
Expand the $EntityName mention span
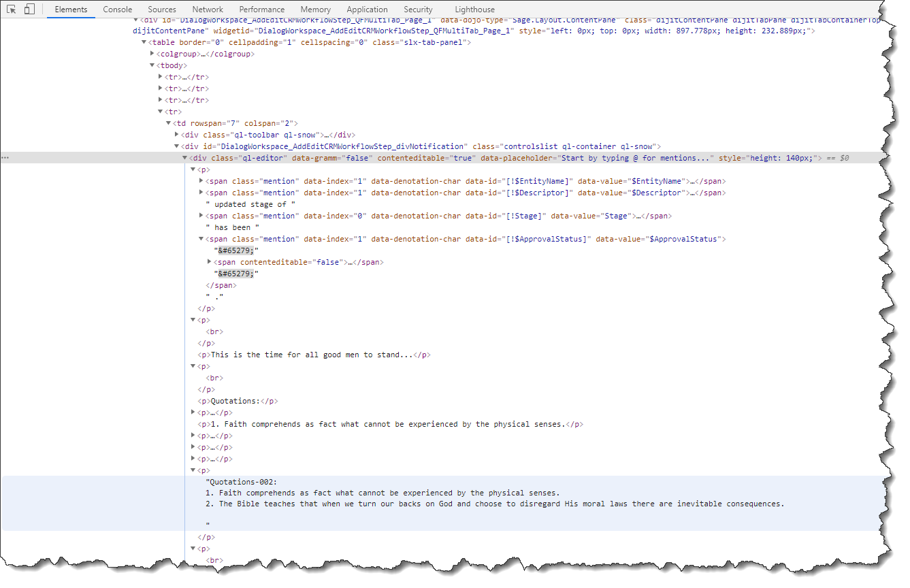click(201, 181)
